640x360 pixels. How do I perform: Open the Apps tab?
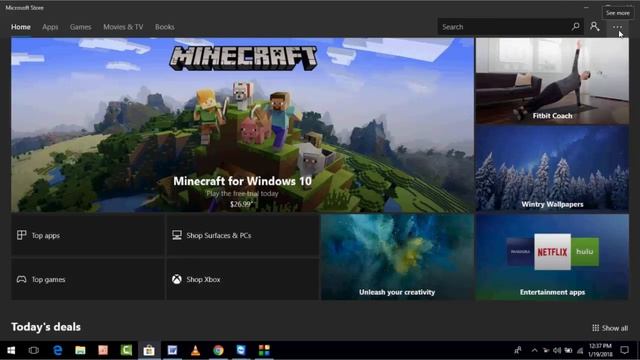50,27
